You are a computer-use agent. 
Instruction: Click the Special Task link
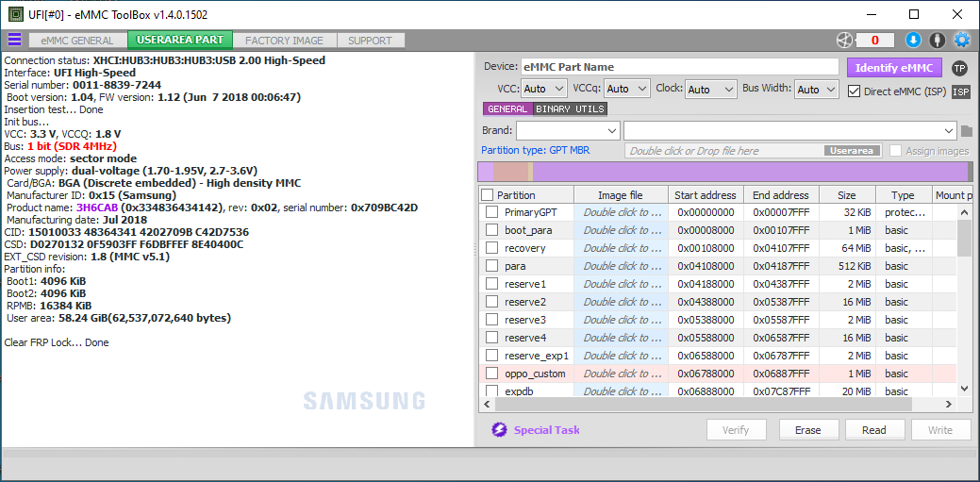[546, 430]
